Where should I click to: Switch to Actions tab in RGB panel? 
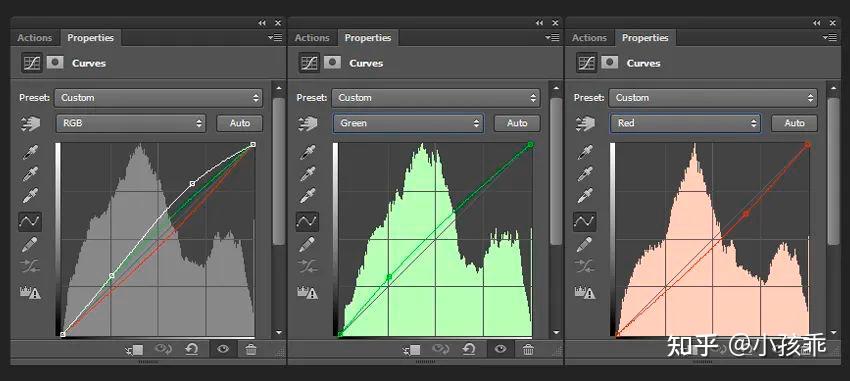tap(35, 38)
